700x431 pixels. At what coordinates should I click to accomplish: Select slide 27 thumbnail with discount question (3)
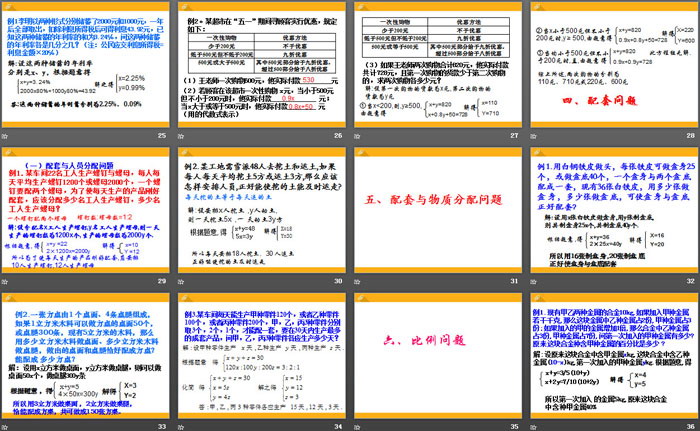pyautogui.click(x=438, y=65)
